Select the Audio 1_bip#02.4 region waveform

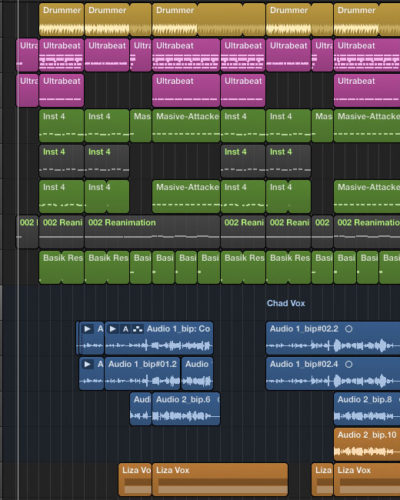[333, 381]
